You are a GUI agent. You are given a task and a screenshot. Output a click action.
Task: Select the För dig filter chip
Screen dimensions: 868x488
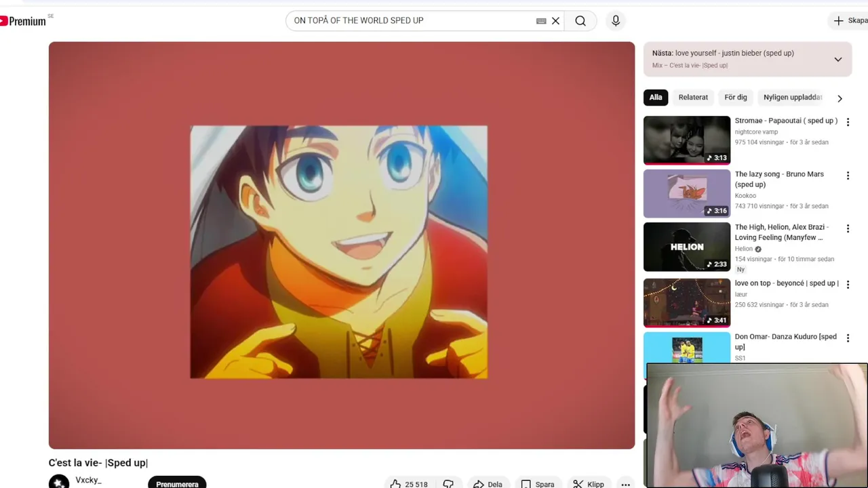coord(736,98)
